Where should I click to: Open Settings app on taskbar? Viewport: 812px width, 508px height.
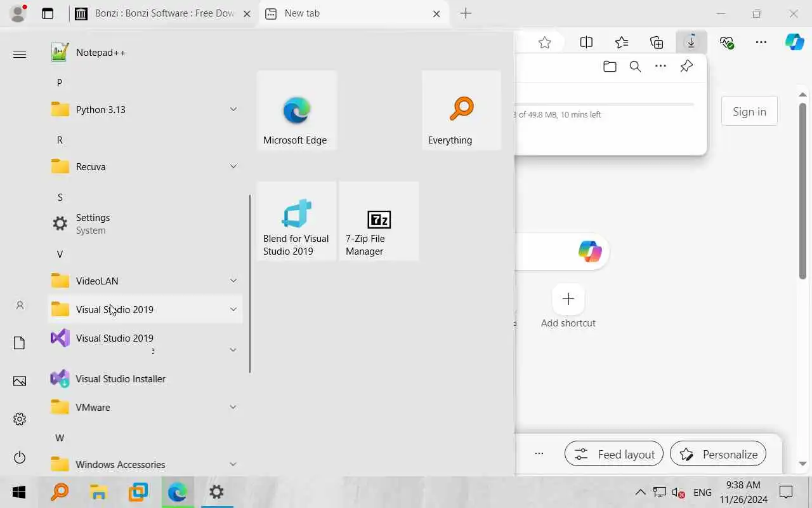coord(216,492)
